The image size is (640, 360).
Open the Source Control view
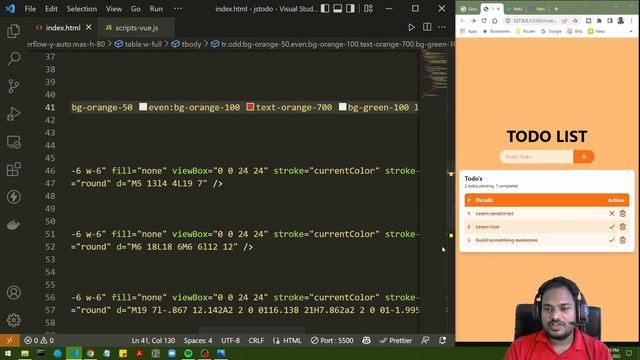point(13,86)
